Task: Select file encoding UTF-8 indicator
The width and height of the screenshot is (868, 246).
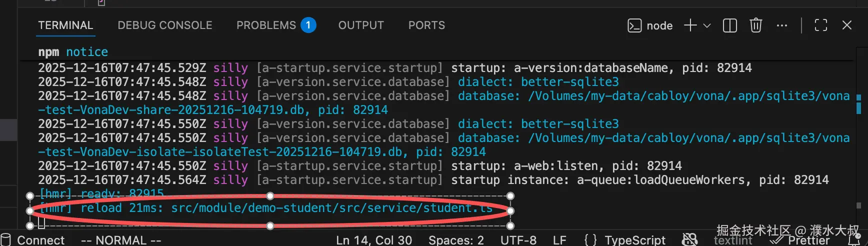Action: click(518, 240)
